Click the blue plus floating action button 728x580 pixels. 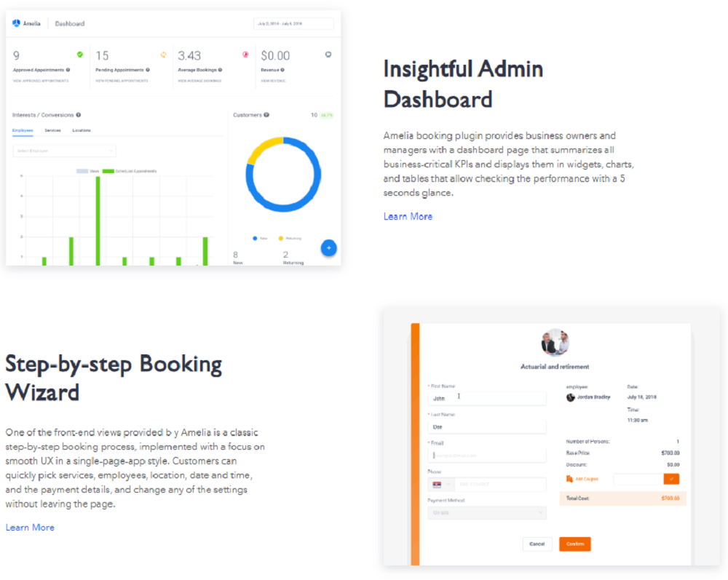coord(328,247)
